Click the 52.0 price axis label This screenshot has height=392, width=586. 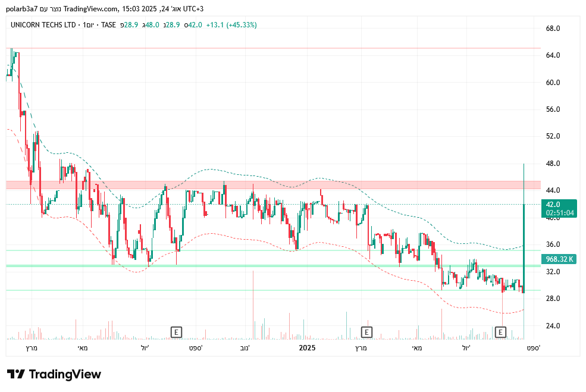tap(553, 136)
